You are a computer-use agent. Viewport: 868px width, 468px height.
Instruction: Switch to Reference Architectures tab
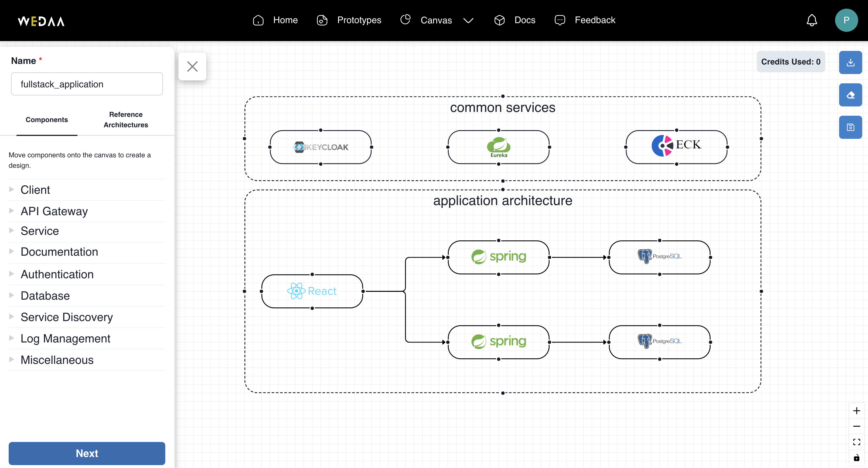(x=126, y=120)
